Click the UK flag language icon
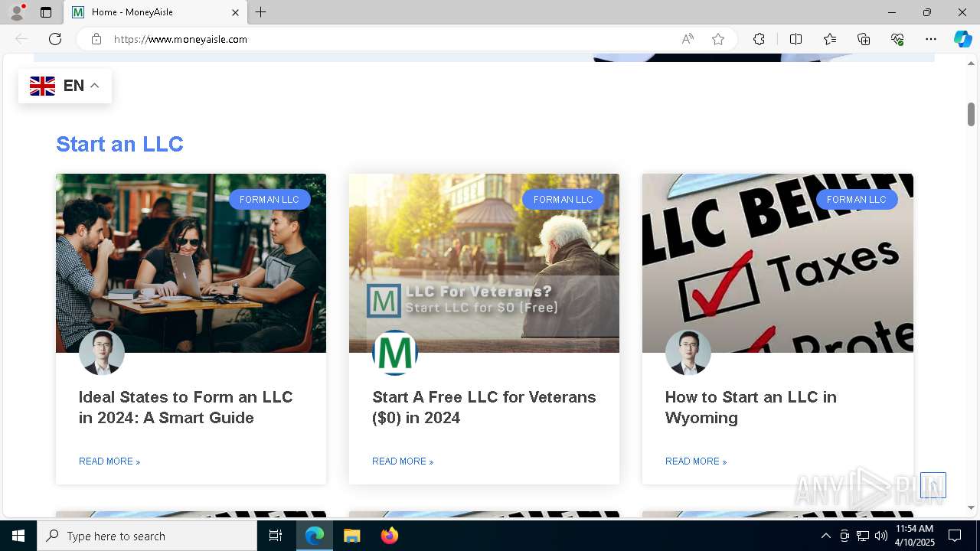This screenshot has width=980, height=551. [42, 86]
